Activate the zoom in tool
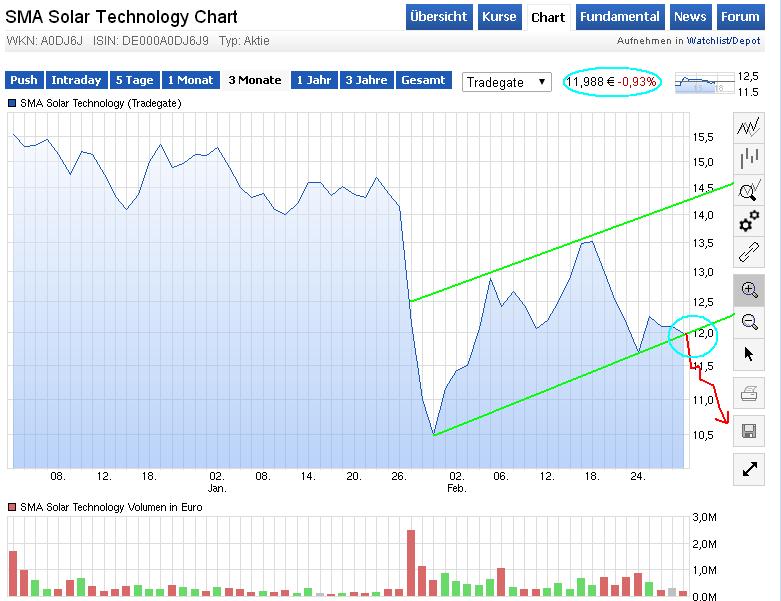 tap(749, 290)
